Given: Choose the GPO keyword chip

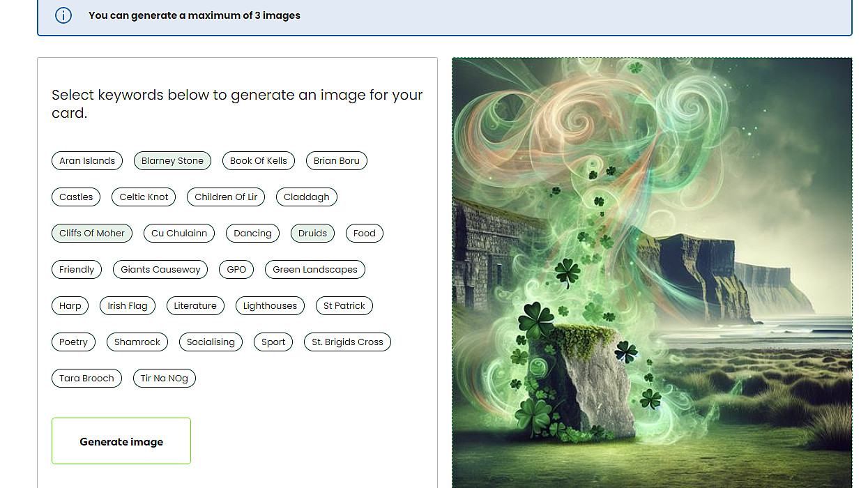Looking at the screenshot, I should pyautogui.click(x=236, y=270).
